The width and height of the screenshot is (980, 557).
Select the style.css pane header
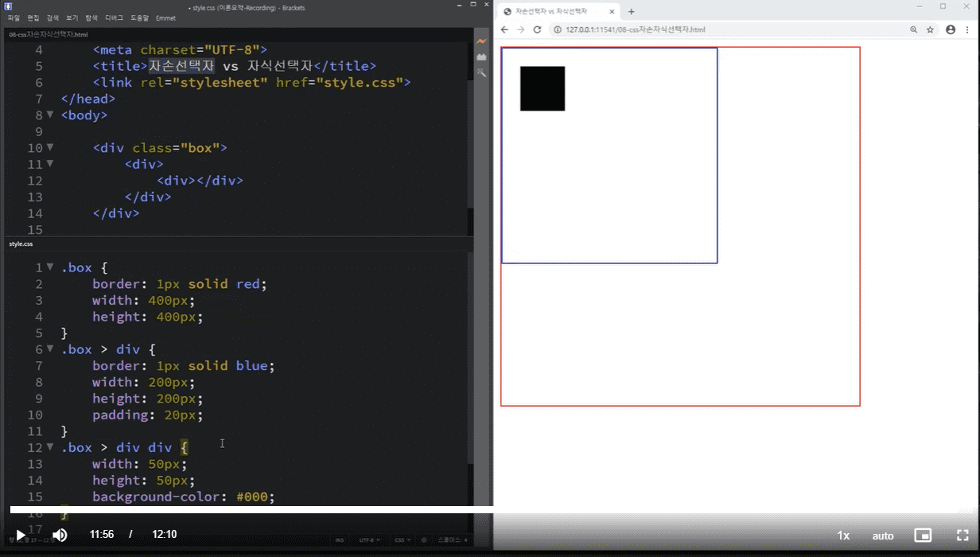point(21,243)
